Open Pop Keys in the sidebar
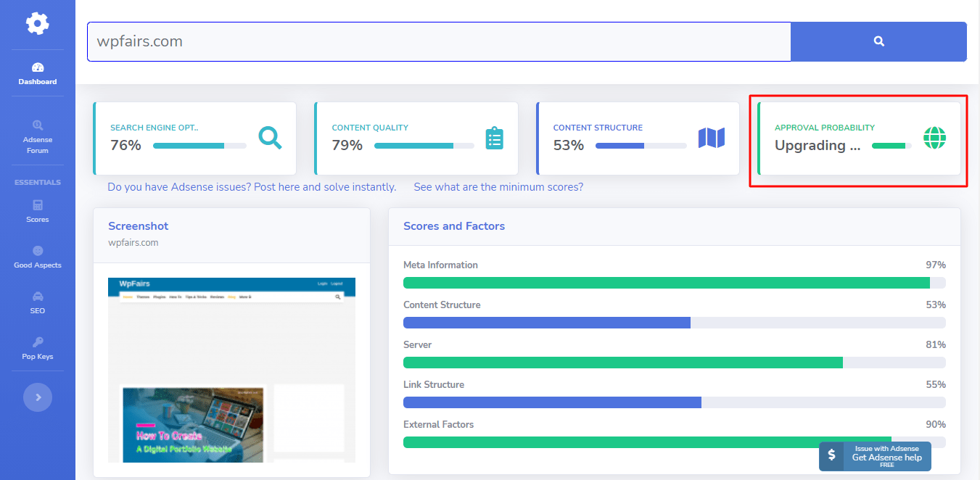Viewport: 980px width, 480px height. point(38,348)
